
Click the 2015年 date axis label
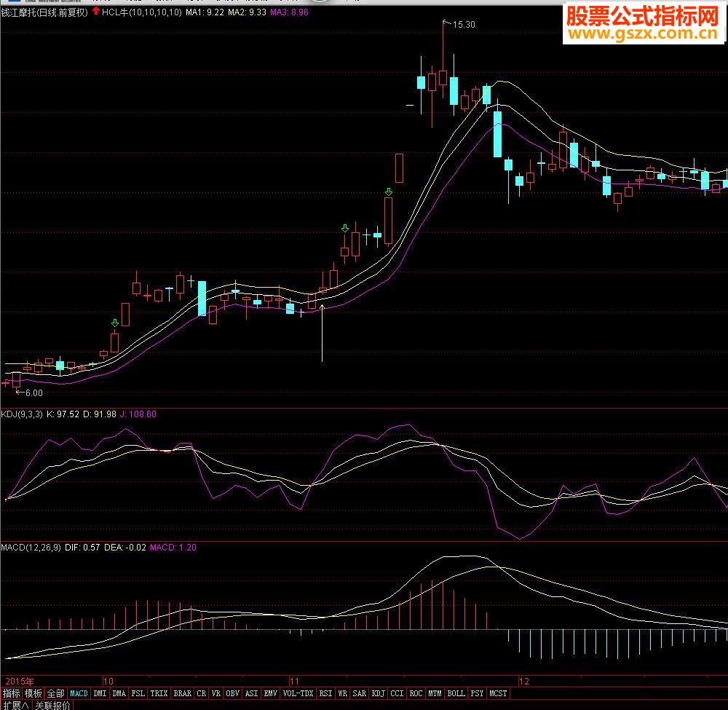pyautogui.click(x=20, y=681)
